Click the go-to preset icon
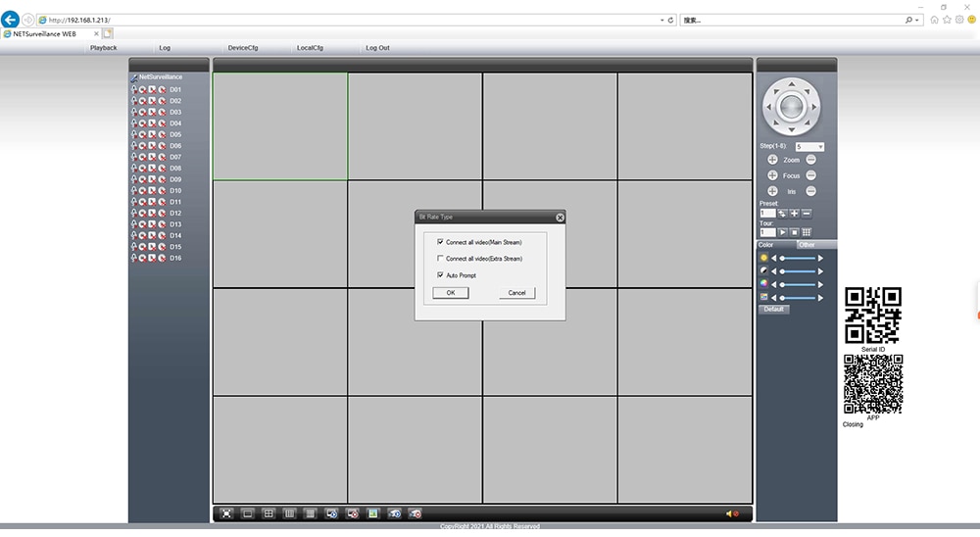Viewport: 980px width, 537px height. [782, 214]
